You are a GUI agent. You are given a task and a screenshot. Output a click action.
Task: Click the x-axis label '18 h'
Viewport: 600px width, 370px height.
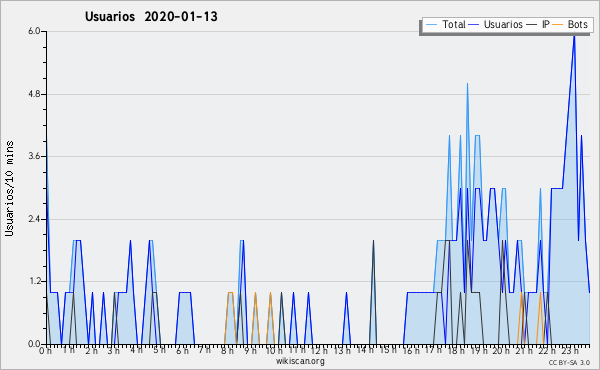[456, 351]
